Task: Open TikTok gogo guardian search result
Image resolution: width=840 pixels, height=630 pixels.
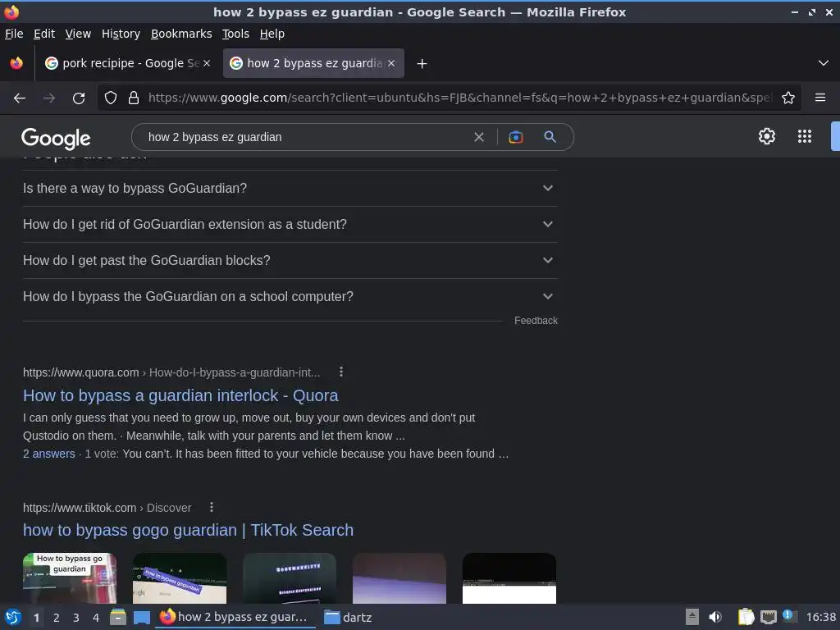Action: [x=188, y=530]
